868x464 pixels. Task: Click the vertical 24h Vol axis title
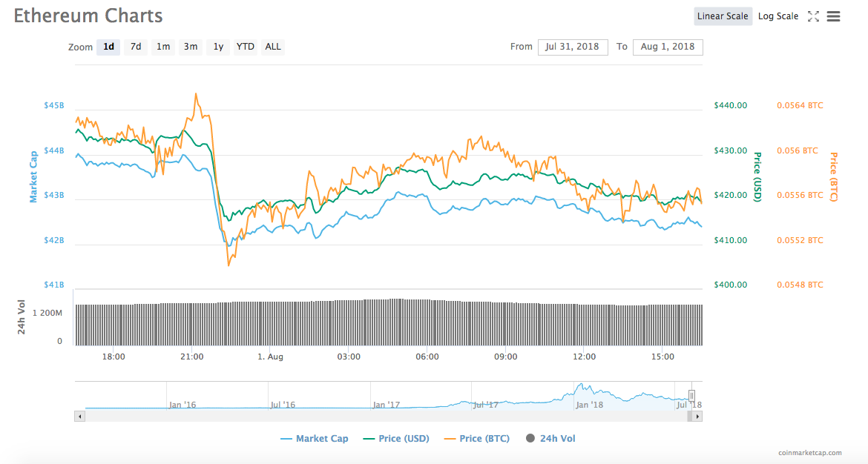[x=21, y=317]
